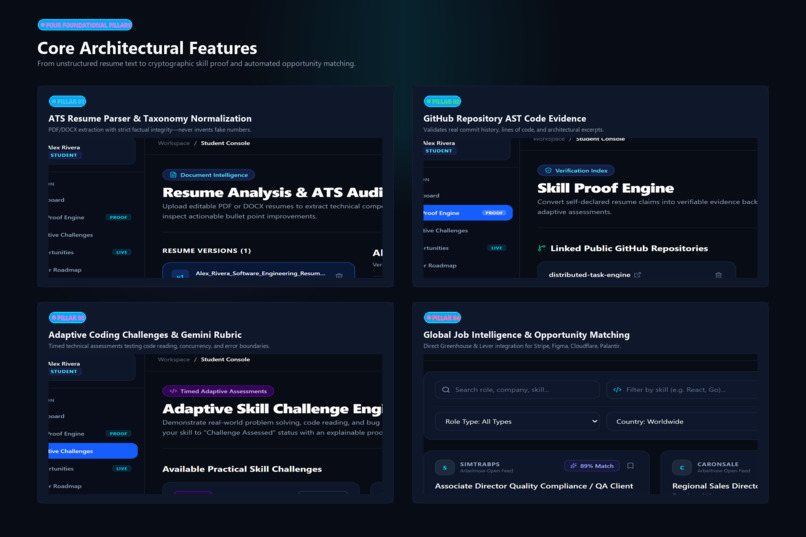
Task: Open the external link icon next to distributed-task-engine
Action: 637,274
